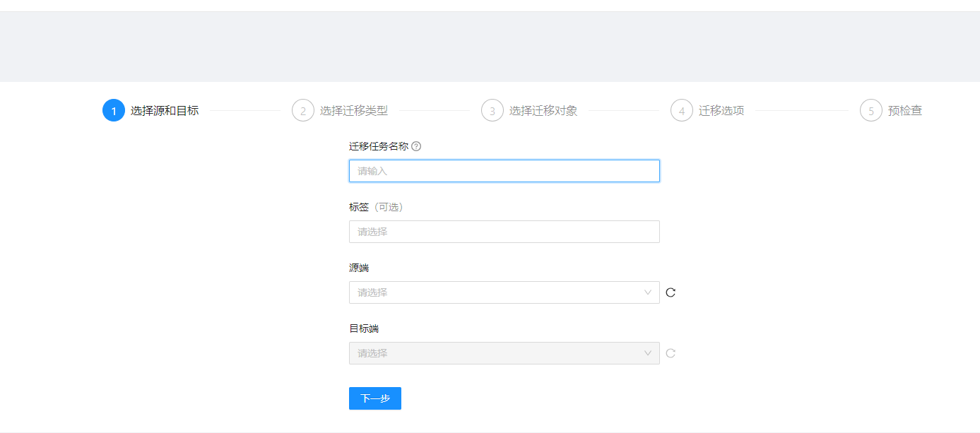Open the 源端 dropdown

pos(504,292)
